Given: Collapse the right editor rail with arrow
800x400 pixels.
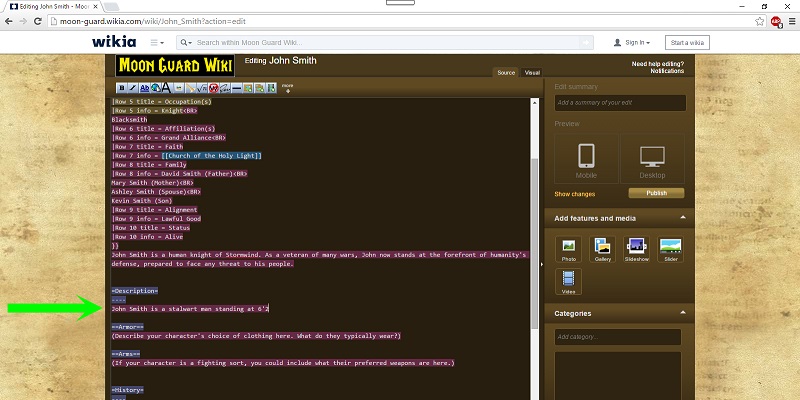Looking at the screenshot, I should click(541, 264).
